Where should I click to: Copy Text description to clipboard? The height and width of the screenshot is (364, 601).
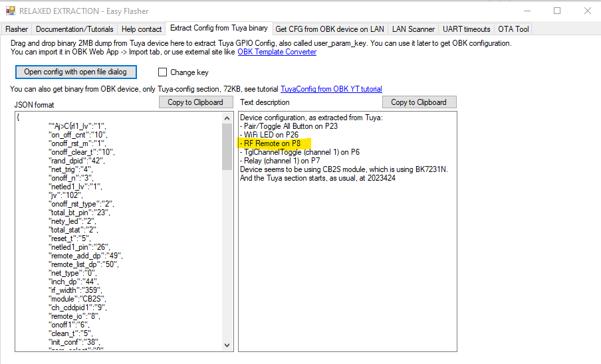tap(419, 102)
